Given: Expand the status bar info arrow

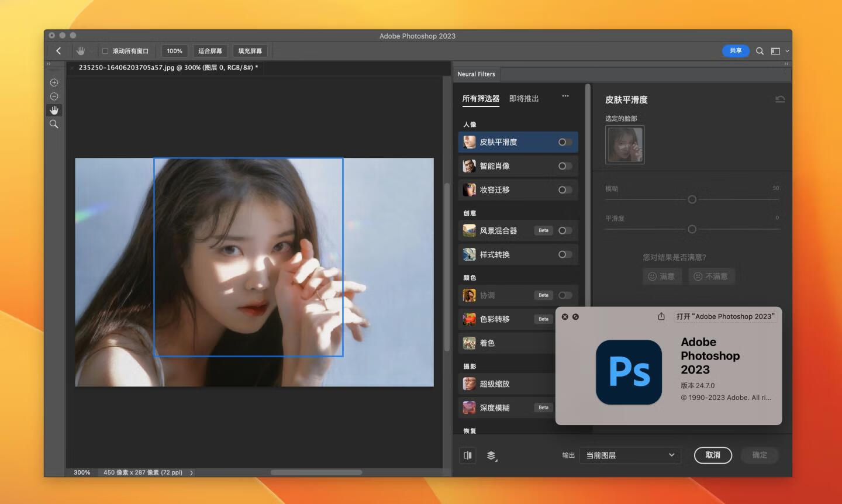Looking at the screenshot, I should click(192, 472).
